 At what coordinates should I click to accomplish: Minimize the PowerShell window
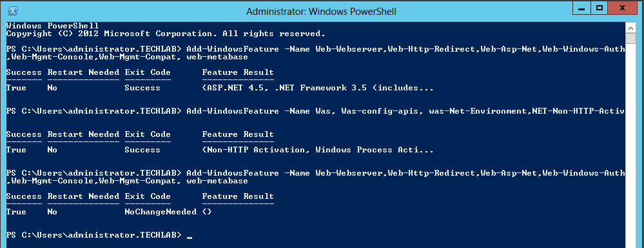[x=581, y=8]
